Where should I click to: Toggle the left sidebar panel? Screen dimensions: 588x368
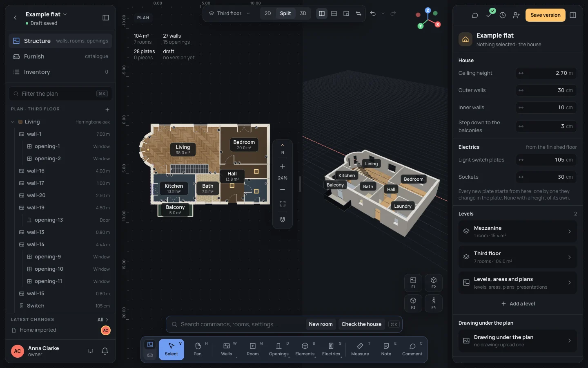tap(106, 18)
